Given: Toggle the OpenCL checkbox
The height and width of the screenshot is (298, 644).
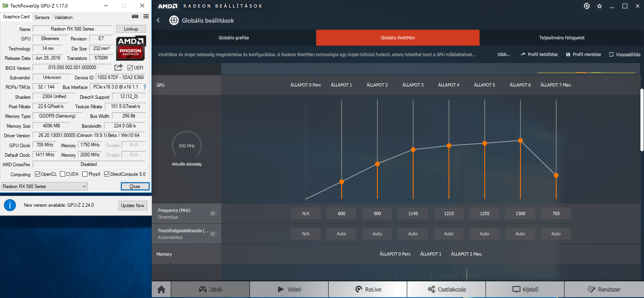Looking at the screenshot, I should coord(37,174).
